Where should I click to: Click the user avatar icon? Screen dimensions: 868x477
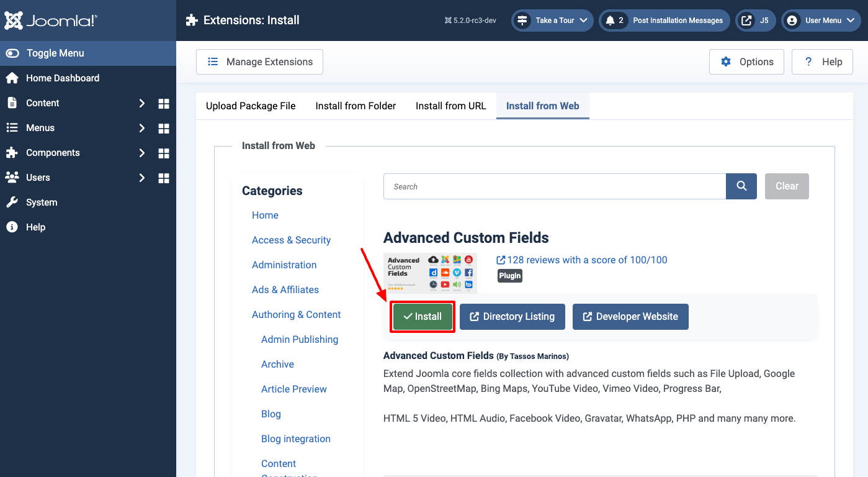pyautogui.click(x=792, y=20)
